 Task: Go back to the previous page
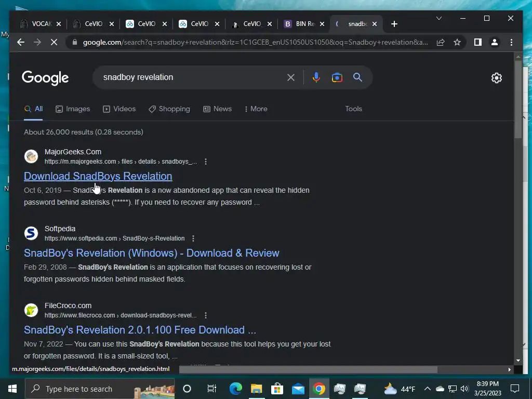(x=21, y=42)
